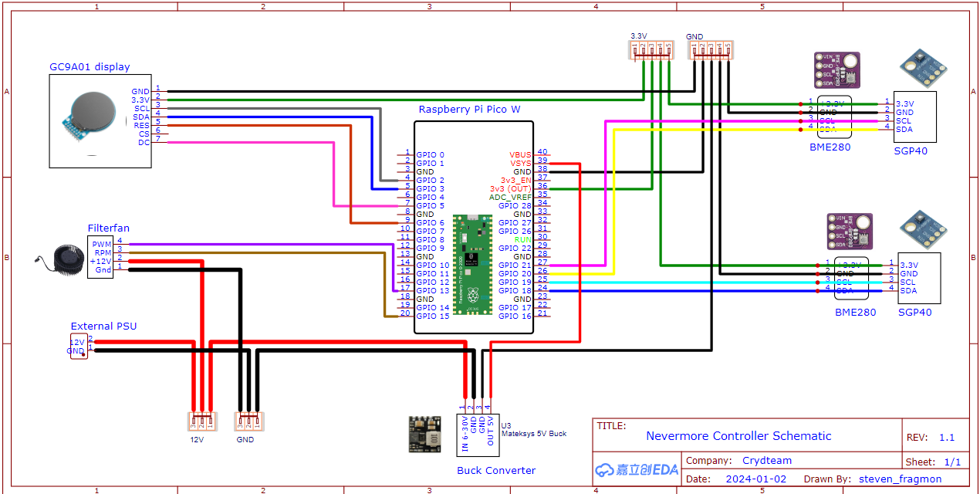The image size is (980, 494).
Task: Select the "GC9A01 display" label
Action: (x=90, y=67)
